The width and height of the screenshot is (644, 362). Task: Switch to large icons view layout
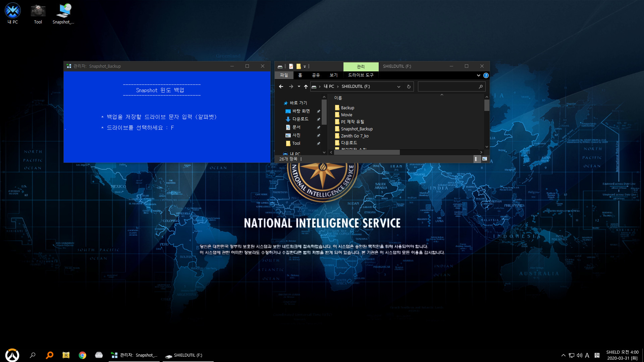pyautogui.click(x=484, y=159)
